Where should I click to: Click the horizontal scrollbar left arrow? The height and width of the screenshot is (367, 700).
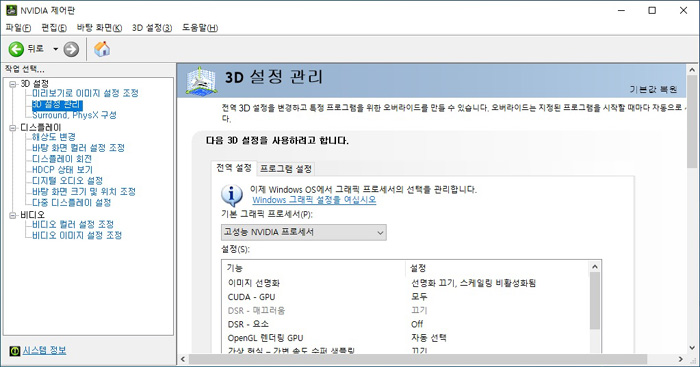click(183, 359)
